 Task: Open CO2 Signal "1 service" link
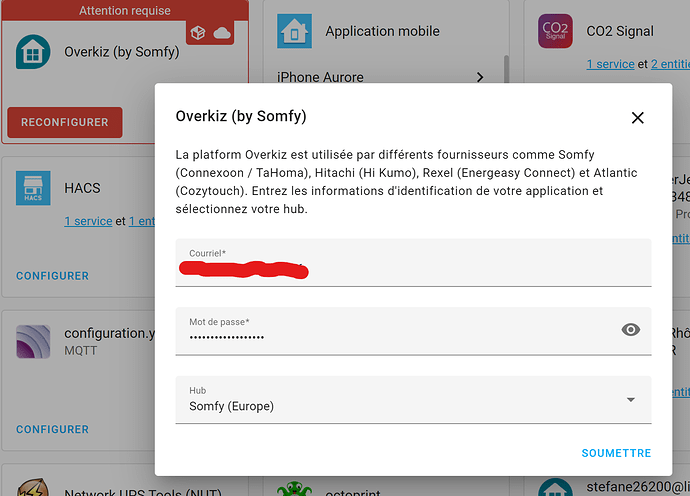pos(610,63)
